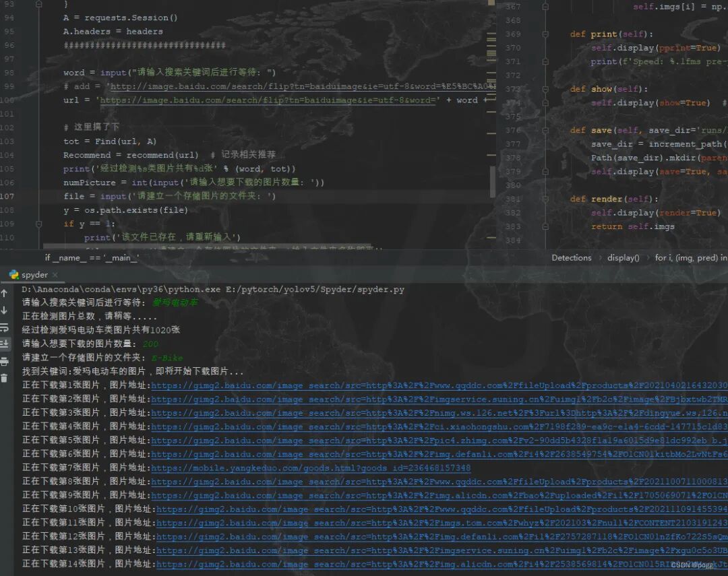Click the left editor horizontal scrollbar
728x576 pixels.
coord(208,246)
